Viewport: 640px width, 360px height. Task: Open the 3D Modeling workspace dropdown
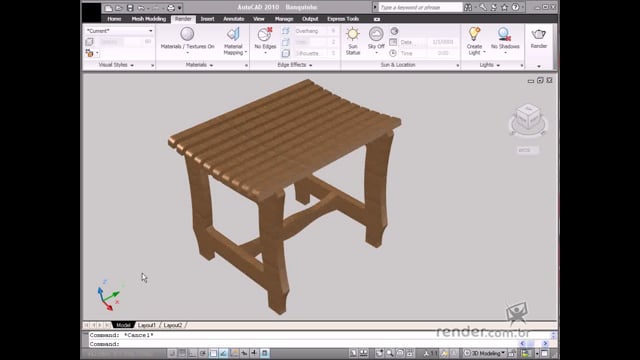(x=485, y=353)
